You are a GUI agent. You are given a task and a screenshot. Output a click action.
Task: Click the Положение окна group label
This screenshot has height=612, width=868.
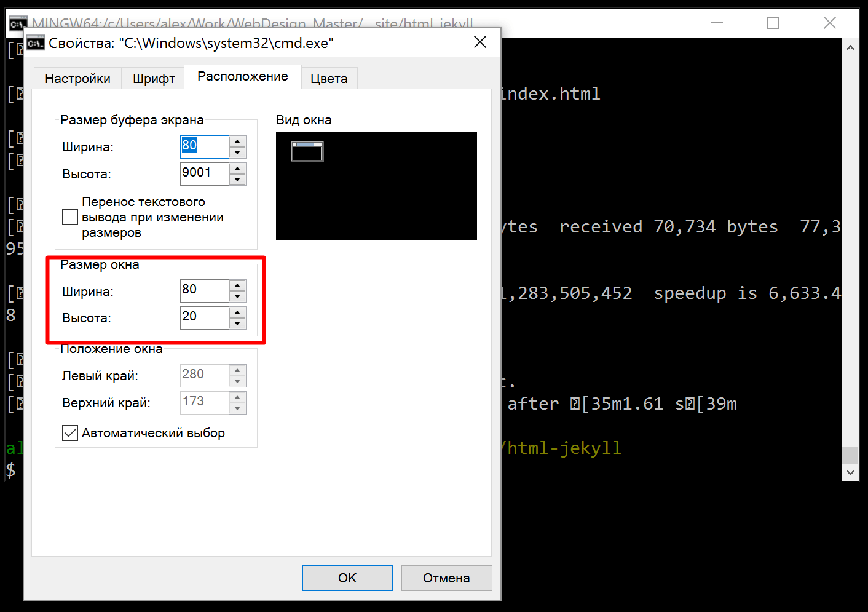click(112, 349)
